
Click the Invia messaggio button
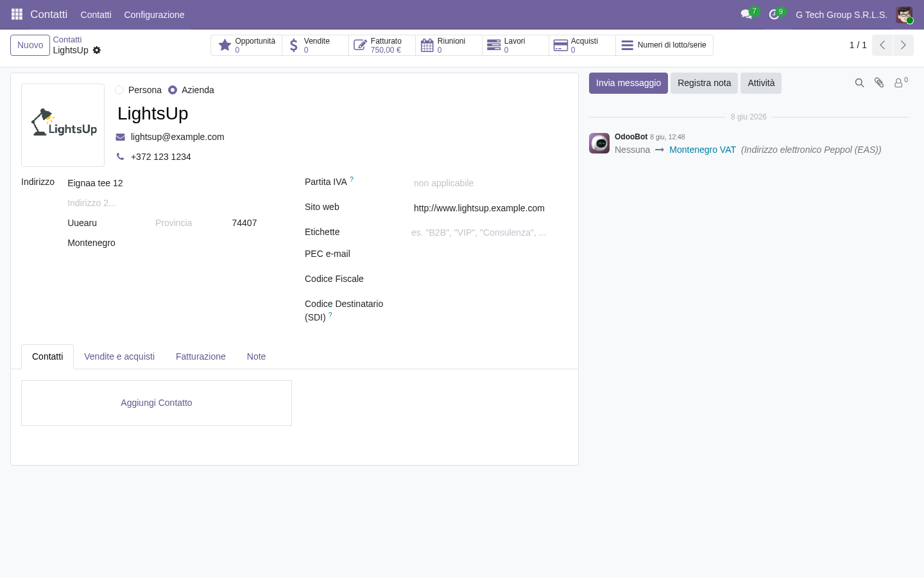pos(628,83)
